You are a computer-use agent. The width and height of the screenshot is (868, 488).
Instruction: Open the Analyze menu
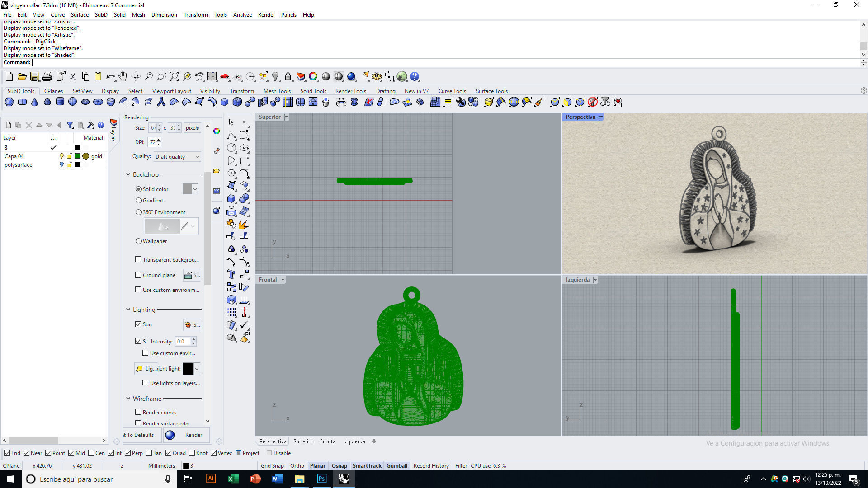pos(242,15)
